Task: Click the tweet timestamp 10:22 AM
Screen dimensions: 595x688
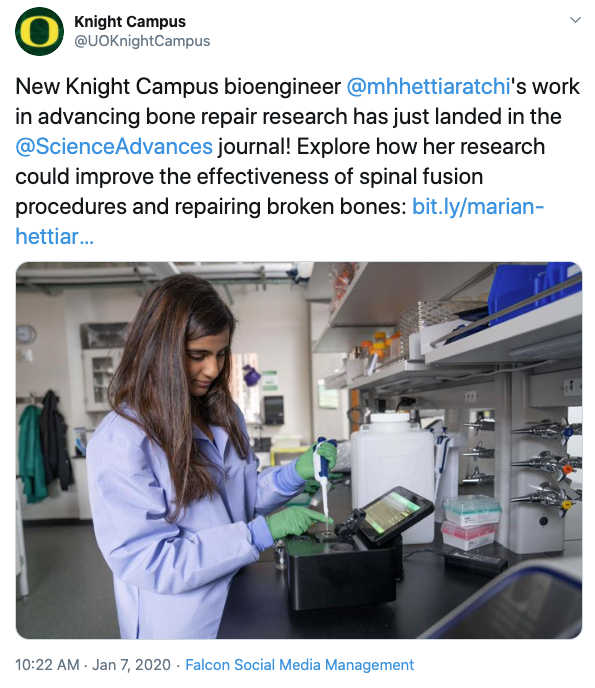Action: (x=47, y=665)
